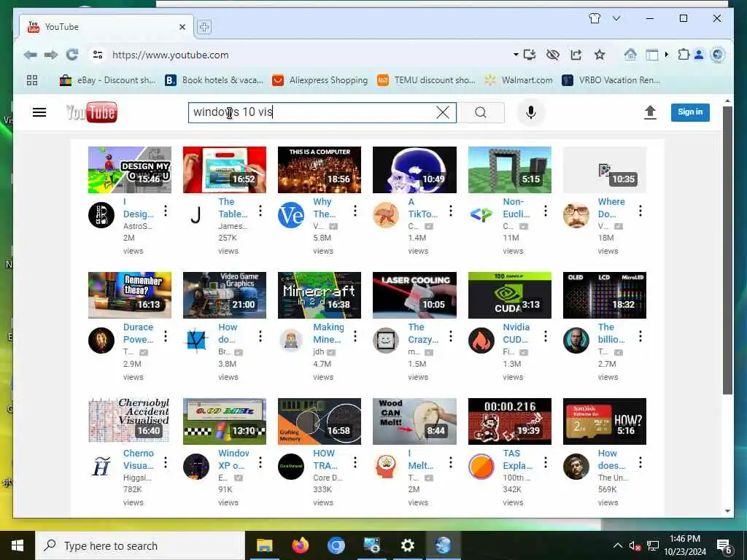This screenshot has width=747, height=560.
Task: Go forward with the browser forward arrow
Action: [x=51, y=55]
